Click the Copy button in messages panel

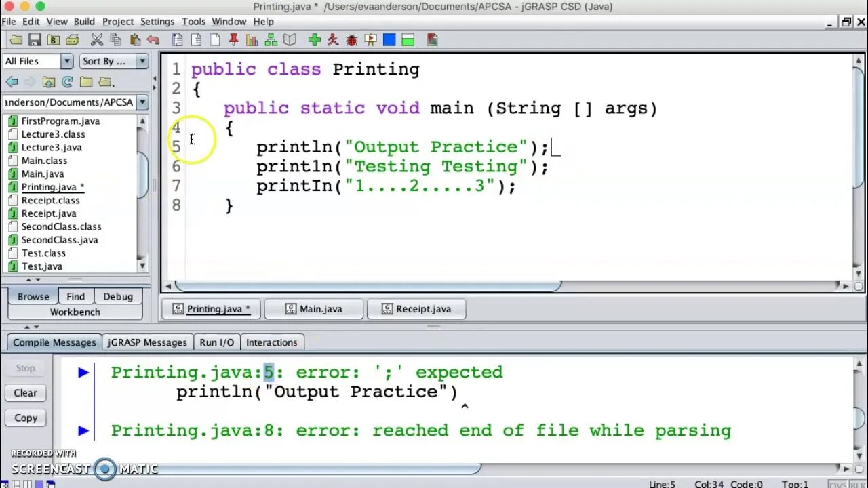pyautogui.click(x=26, y=418)
